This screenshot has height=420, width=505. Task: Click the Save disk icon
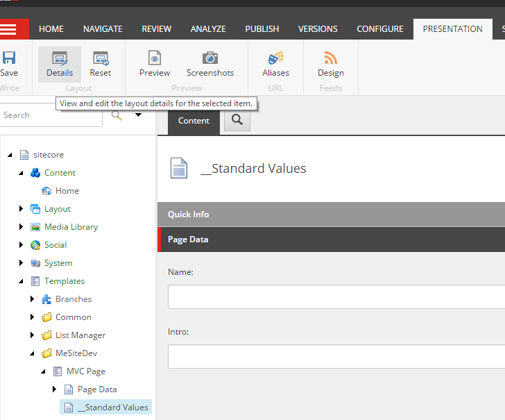pyautogui.click(x=9, y=59)
